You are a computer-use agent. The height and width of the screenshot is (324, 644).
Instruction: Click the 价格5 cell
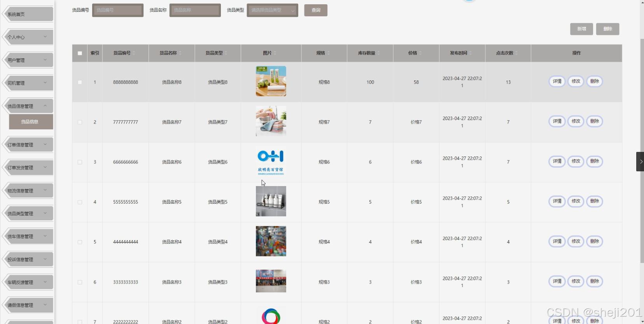416,202
